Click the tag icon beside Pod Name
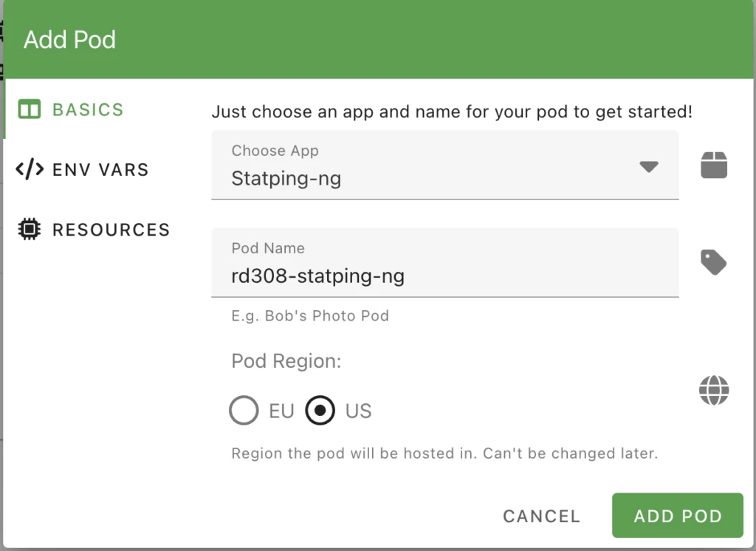756x551 pixels. (714, 262)
